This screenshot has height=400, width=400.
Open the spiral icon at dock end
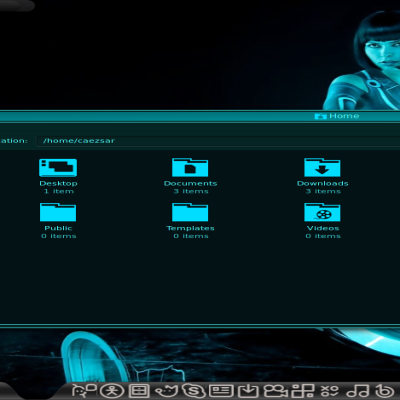[x=385, y=391]
